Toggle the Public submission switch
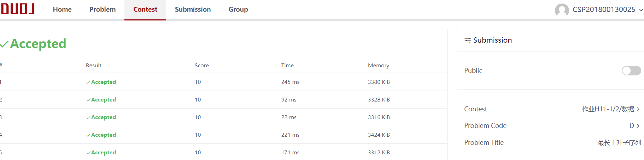Viewport: 644px width, 160px height. (x=631, y=71)
